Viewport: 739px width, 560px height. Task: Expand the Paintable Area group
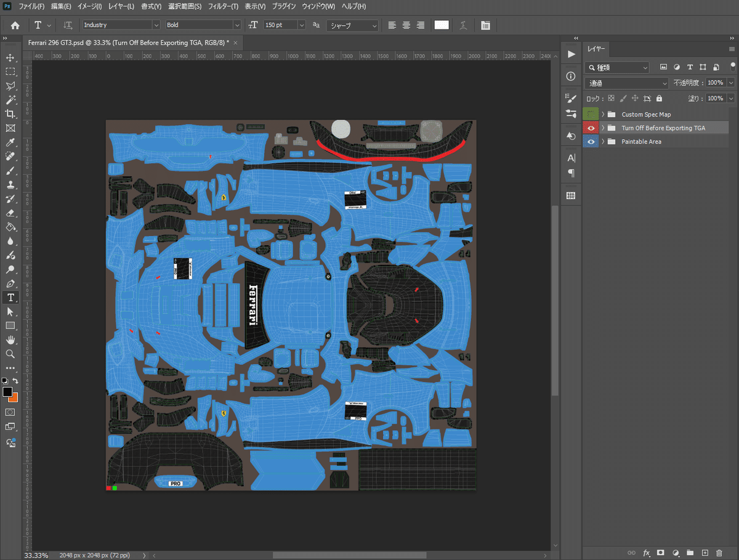click(x=603, y=141)
